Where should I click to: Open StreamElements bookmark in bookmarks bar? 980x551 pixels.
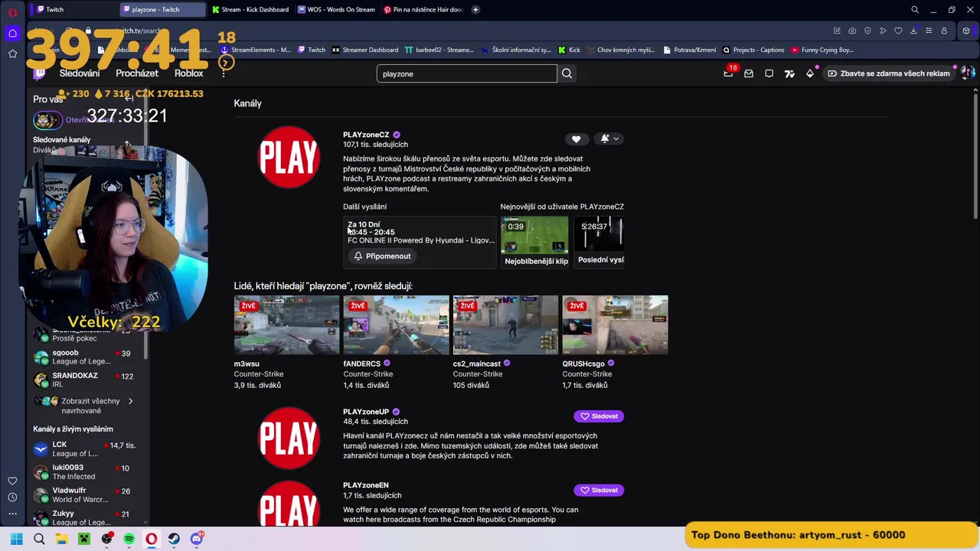[255, 50]
